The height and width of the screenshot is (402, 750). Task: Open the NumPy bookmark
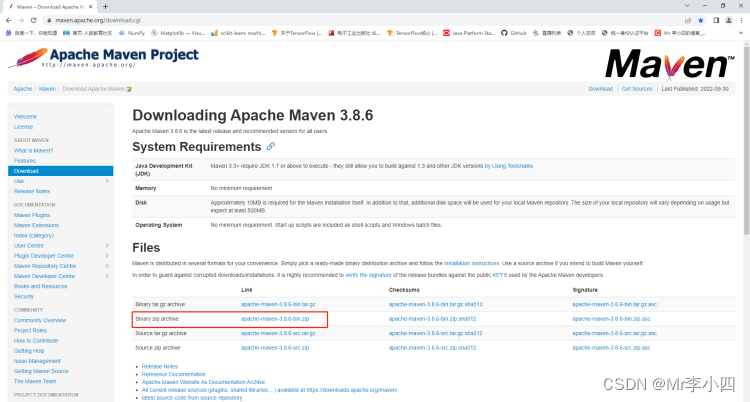click(x=132, y=33)
